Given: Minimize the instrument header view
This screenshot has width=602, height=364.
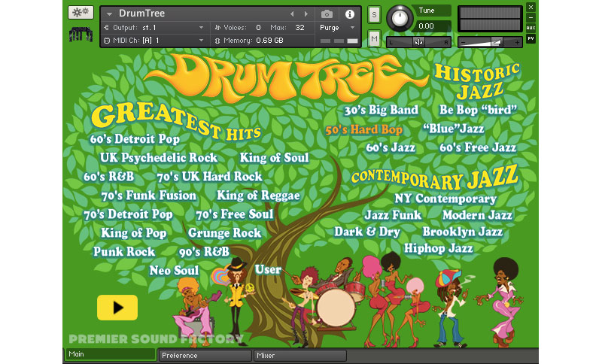Looking at the screenshot, I should tap(531, 17).
